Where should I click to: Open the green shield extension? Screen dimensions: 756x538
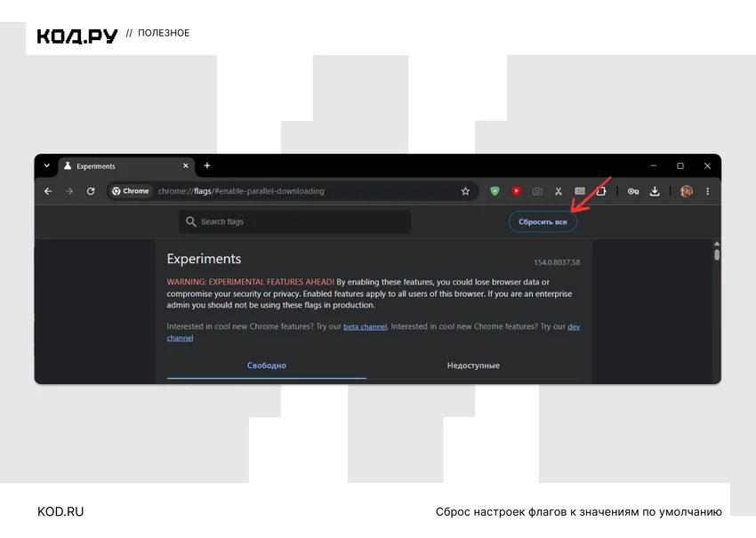point(495,191)
